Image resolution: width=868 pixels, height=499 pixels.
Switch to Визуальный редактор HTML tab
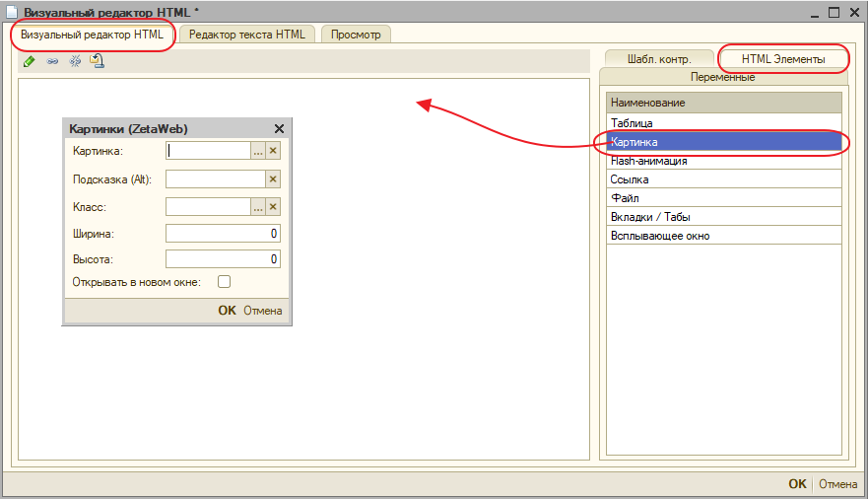click(x=92, y=35)
